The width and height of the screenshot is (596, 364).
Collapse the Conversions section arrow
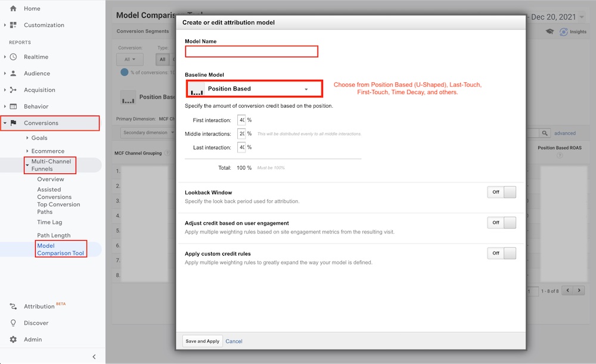pos(5,123)
